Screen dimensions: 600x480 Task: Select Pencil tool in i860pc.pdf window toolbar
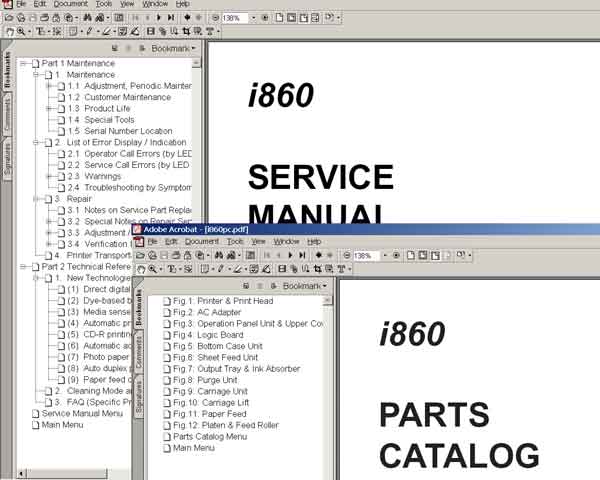coord(221,269)
